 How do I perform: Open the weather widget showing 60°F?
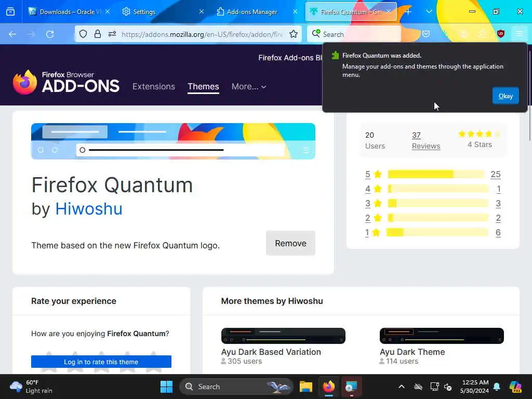pos(31,387)
